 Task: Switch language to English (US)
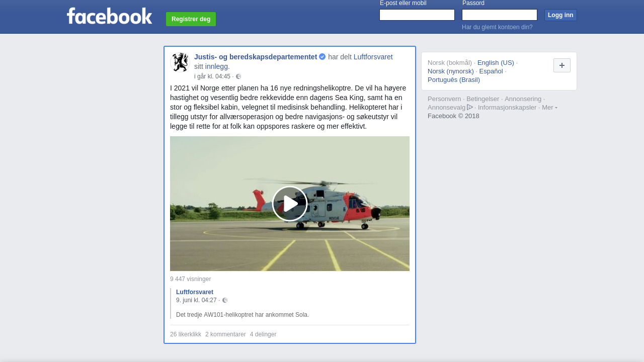point(496,63)
